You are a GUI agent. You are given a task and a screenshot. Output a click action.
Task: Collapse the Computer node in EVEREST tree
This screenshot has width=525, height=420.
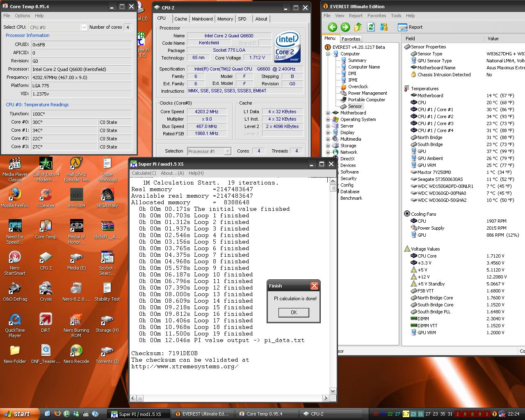[328, 54]
